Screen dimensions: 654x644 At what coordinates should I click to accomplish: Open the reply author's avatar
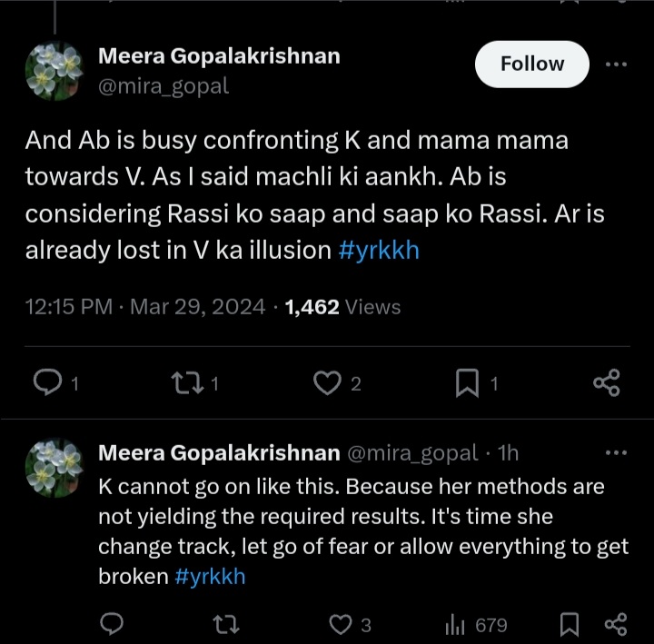coord(56,471)
